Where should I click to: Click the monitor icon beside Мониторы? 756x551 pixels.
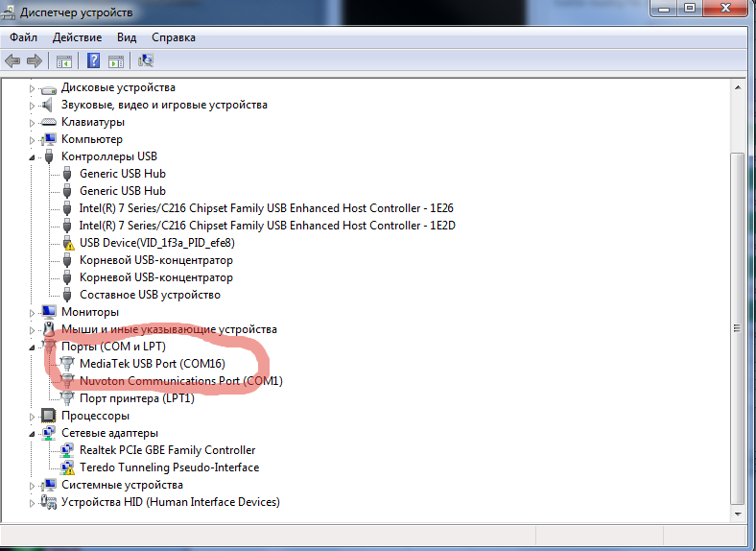(x=49, y=312)
